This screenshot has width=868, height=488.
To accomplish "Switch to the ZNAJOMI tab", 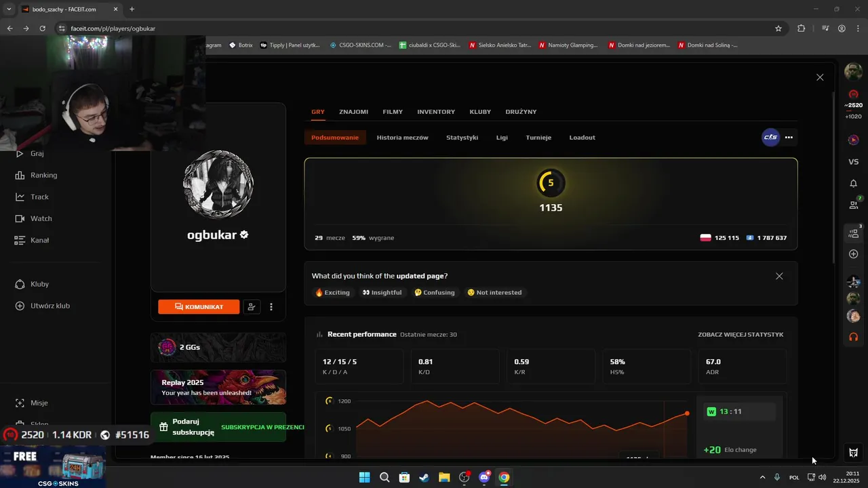I will click(353, 112).
